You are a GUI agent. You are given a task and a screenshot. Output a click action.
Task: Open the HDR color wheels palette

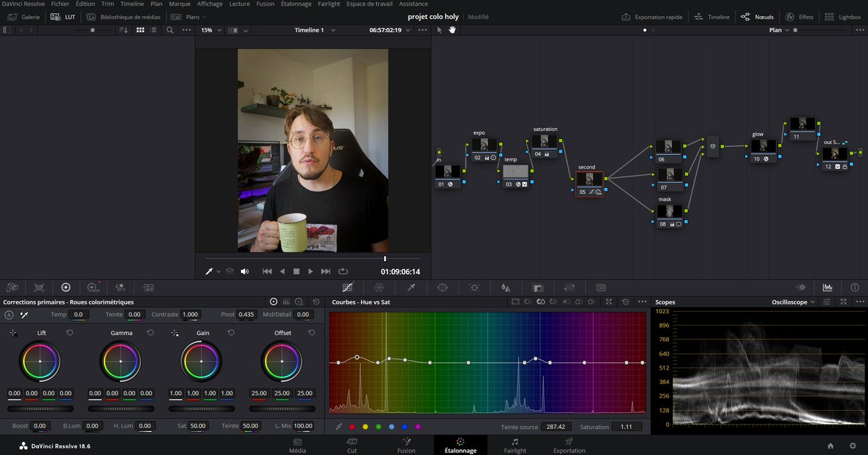tap(93, 287)
